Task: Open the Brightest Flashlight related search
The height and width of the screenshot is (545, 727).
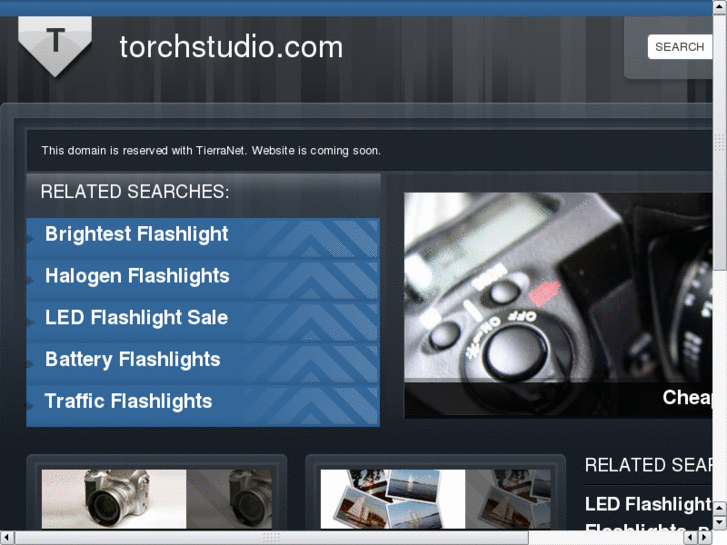Action: click(x=136, y=234)
